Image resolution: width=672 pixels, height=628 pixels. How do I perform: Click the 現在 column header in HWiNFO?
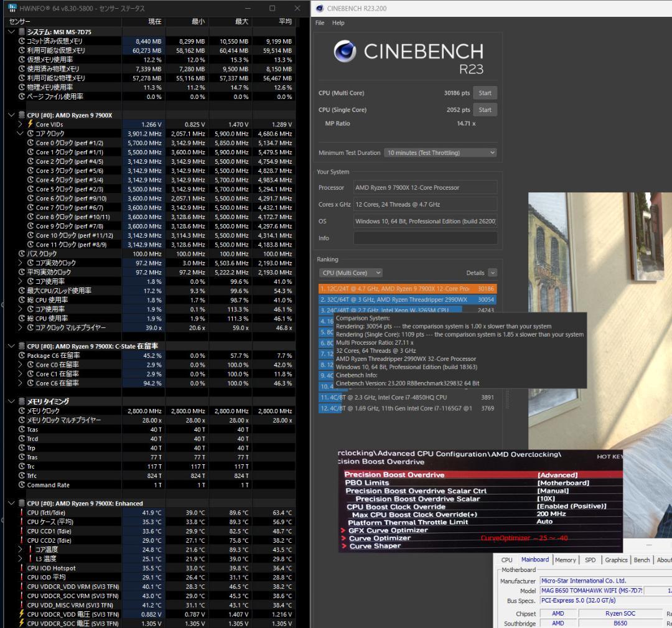click(144, 21)
